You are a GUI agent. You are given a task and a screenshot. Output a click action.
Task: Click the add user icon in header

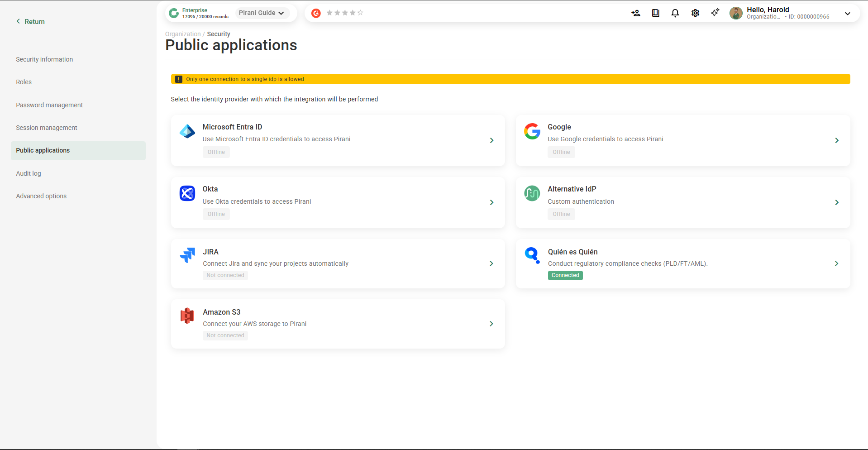[635, 13]
